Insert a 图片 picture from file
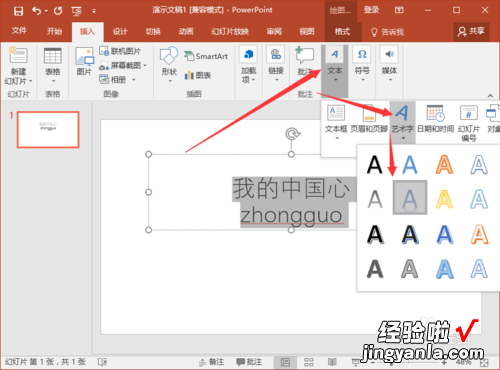The width and height of the screenshot is (500, 370). [x=84, y=61]
